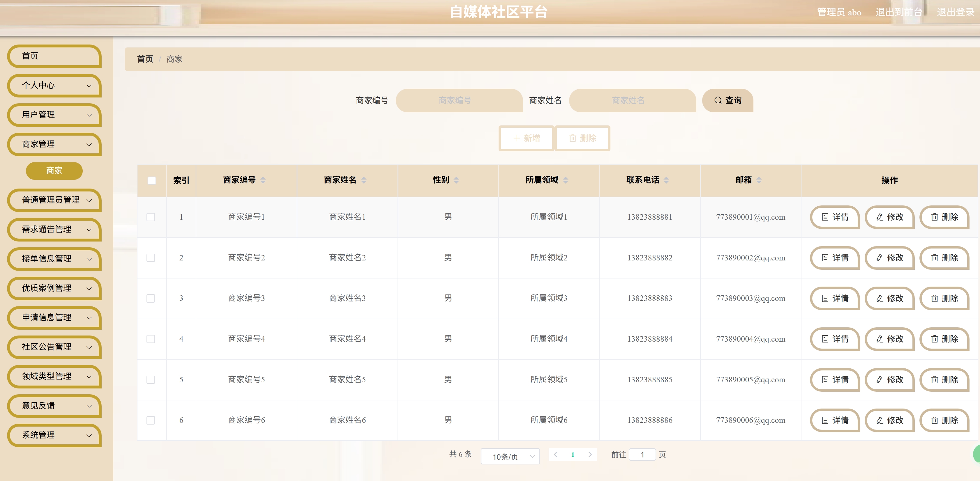Check the row for 商家编号2
Image resolution: width=980 pixels, height=481 pixels.
(x=151, y=258)
